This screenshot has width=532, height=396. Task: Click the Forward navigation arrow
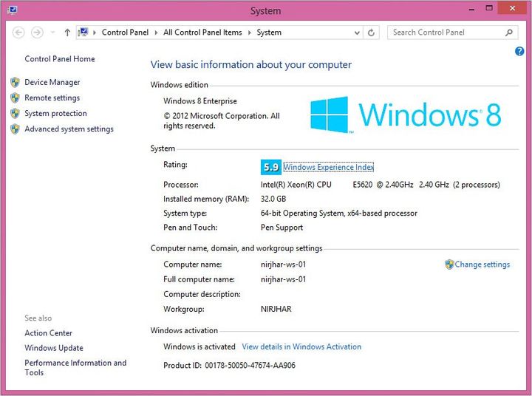coord(37,33)
